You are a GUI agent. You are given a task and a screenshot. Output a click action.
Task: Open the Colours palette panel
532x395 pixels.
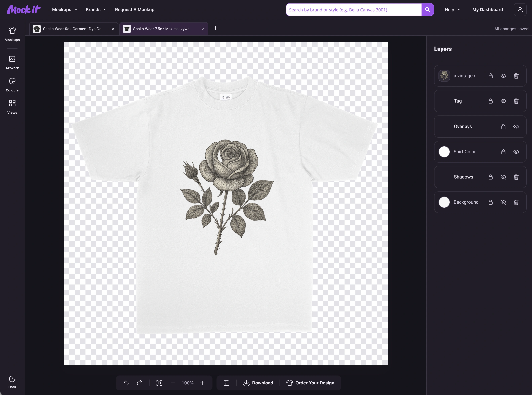tap(12, 85)
